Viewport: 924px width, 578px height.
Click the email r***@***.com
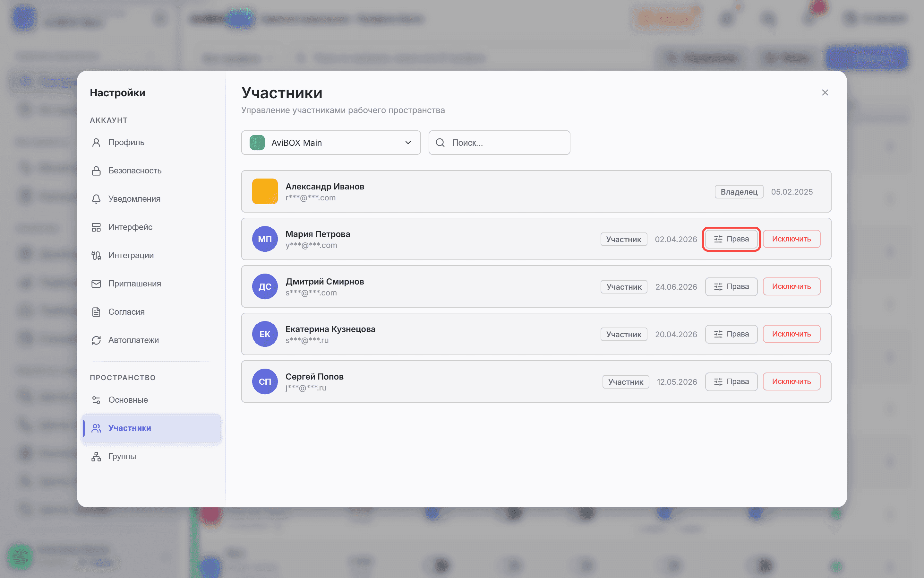click(x=311, y=198)
